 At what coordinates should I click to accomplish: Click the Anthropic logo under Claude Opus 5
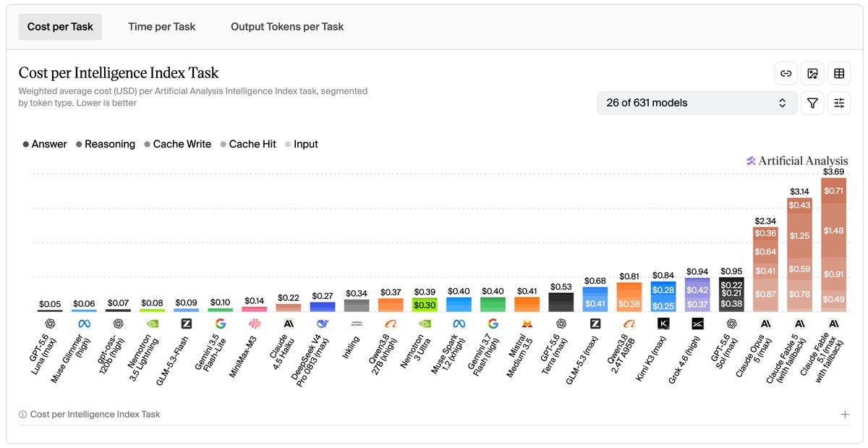(x=765, y=324)
